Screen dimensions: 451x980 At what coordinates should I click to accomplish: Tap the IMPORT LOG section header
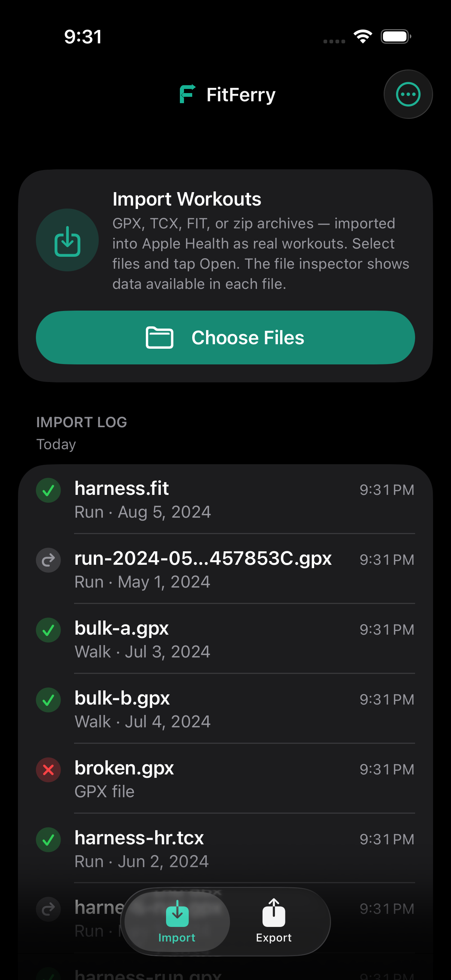point(82,422)
